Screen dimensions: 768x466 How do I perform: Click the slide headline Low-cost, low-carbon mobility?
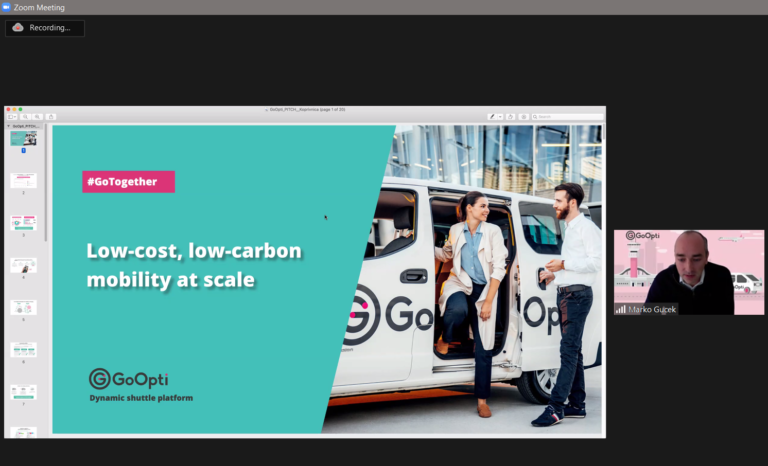(194, 265)
